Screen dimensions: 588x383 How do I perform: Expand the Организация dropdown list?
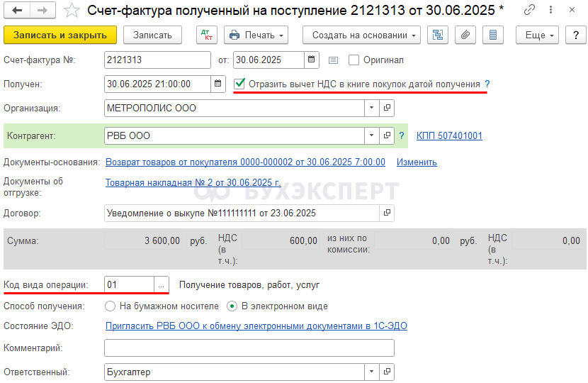pyautogui.click(x=372, y=108)
